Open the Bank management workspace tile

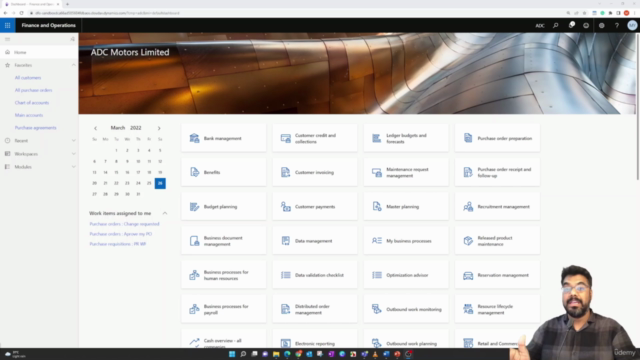[224, 138]
